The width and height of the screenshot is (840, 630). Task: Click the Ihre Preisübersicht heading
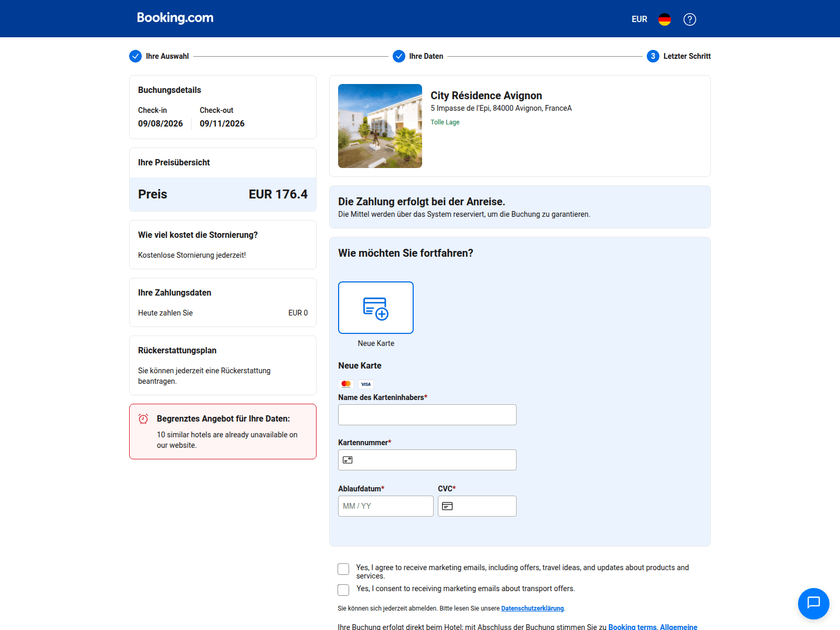click(x=174, y=162)
